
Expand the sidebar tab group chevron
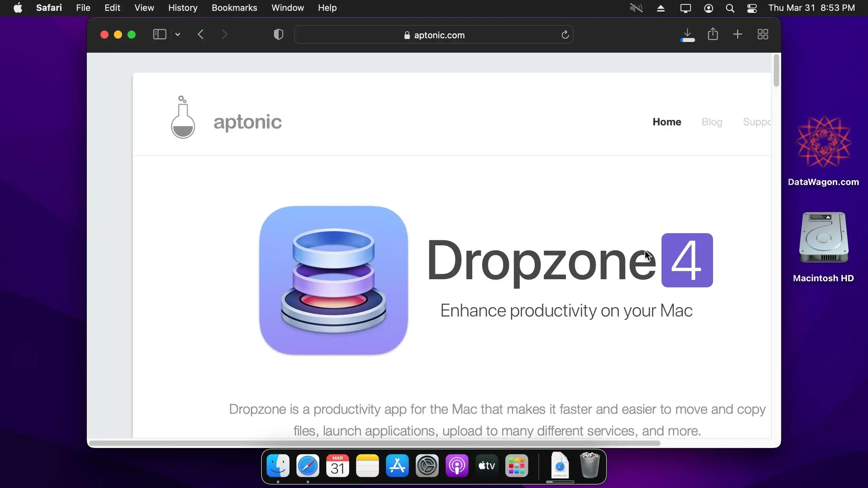click(178, 34)
